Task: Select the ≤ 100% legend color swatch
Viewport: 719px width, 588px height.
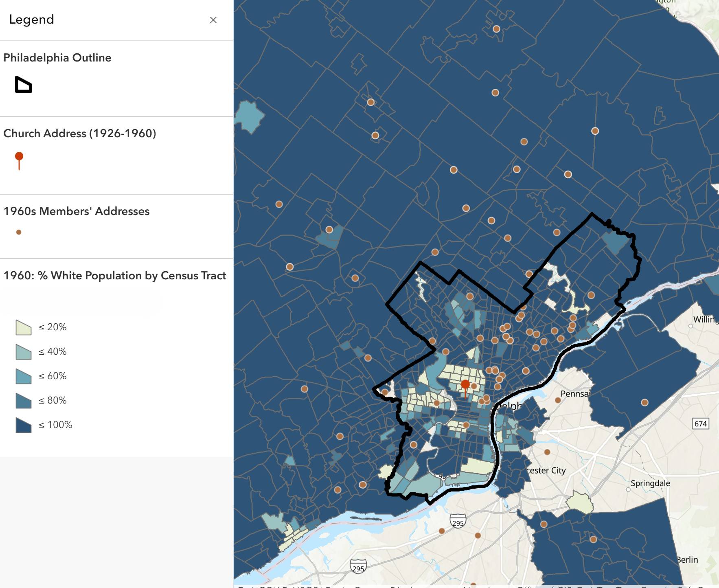Action: tap(24, 425)
